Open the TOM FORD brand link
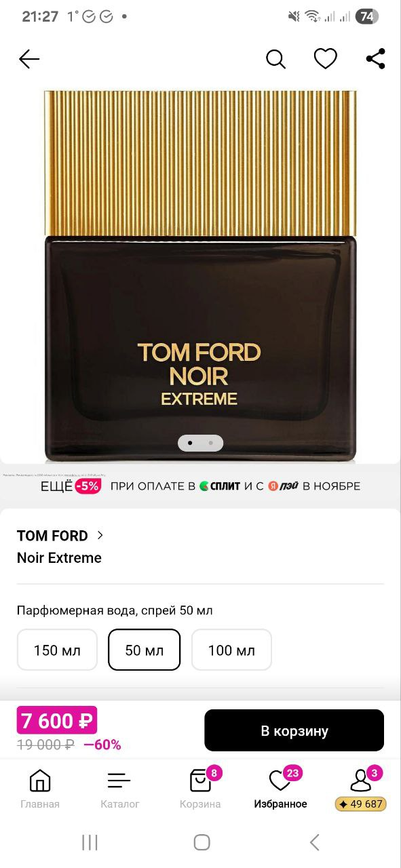 click(x=52, y=536)
